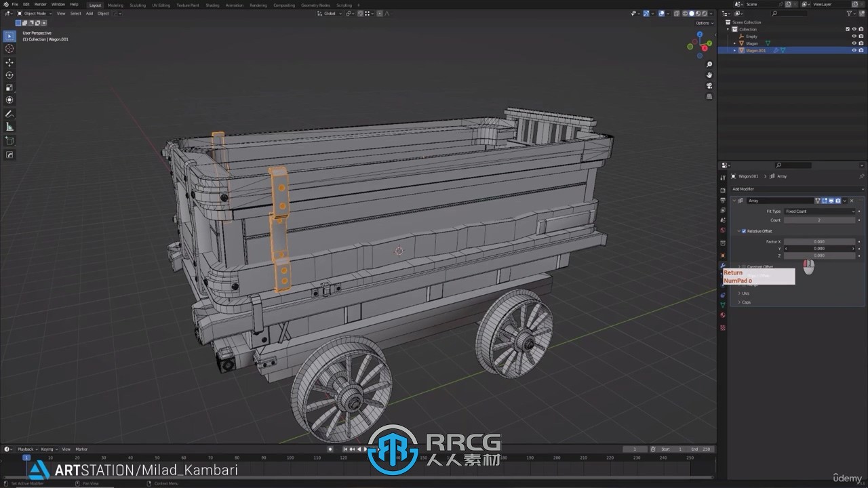The image size is (868, 488).
Task: Hide Collection via eye icon
Action: click(854, 29)
